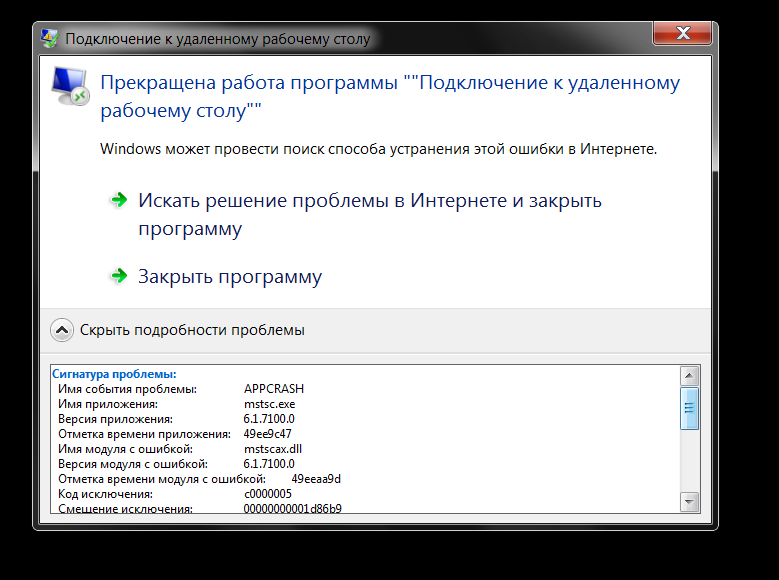The height and width of the screenshot is (580, 779).
Task: Click the scrollbar thumb in details box
Action: (x=689, y=408)
